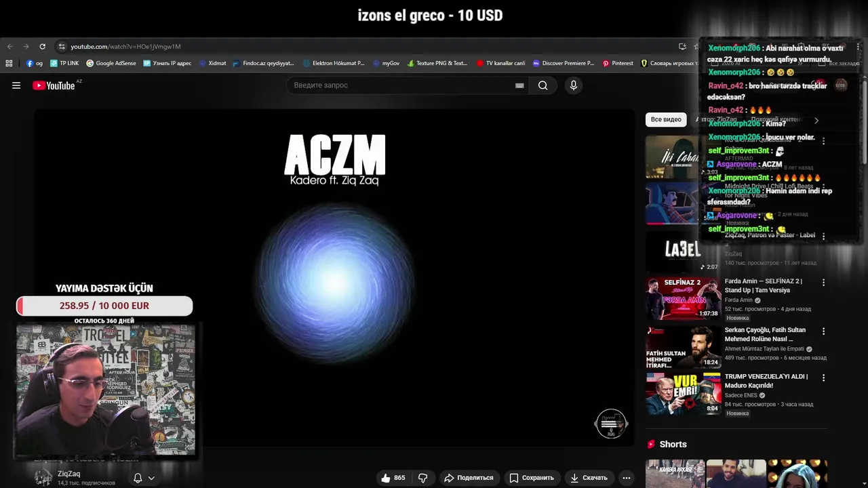Play the Fatih Sultan Mehmed thumbnail 18:24
This screenshot has height=488, width=868.
click(x=683, y=346)
